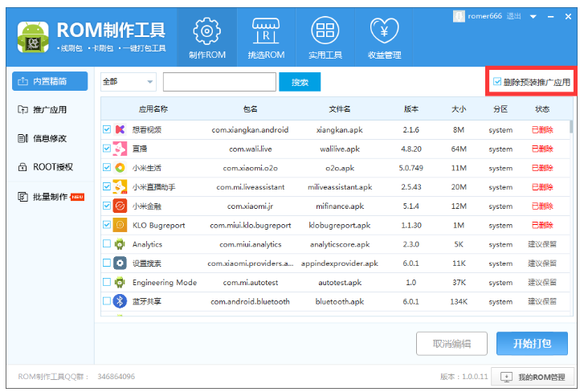Click com.xiaomi.o2o package name
Viewport: 584px width, 392px height.
(251, 168)
